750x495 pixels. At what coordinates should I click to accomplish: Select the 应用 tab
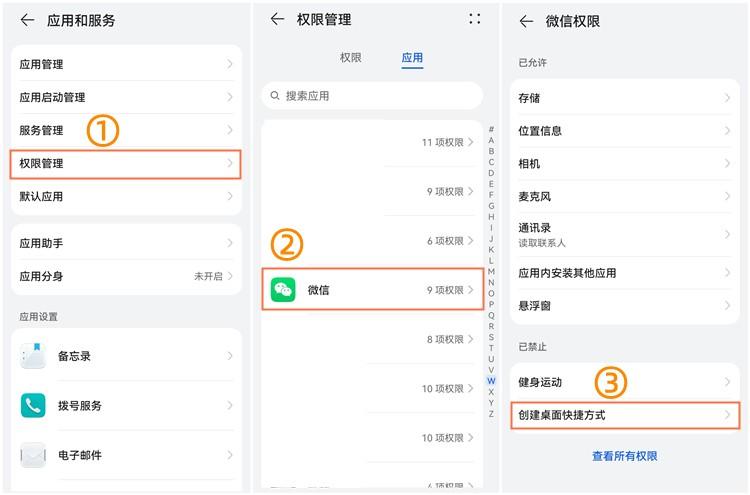click(x=412, y=58)
